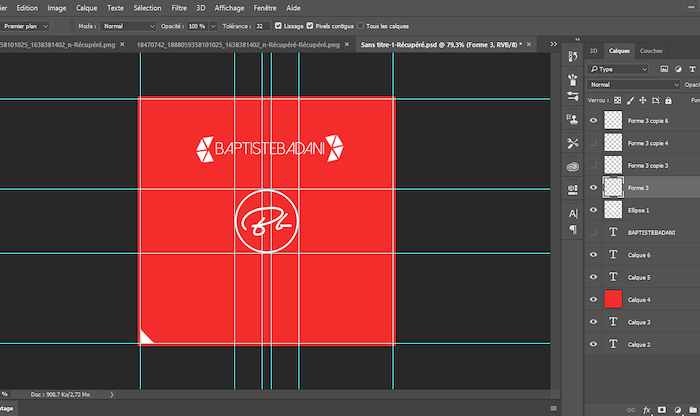Close the Sans titre-1-Récupéré.psd tab
The height and width of the screenshot is (416, 700).
pyautogui.click(x=529, y=44)
